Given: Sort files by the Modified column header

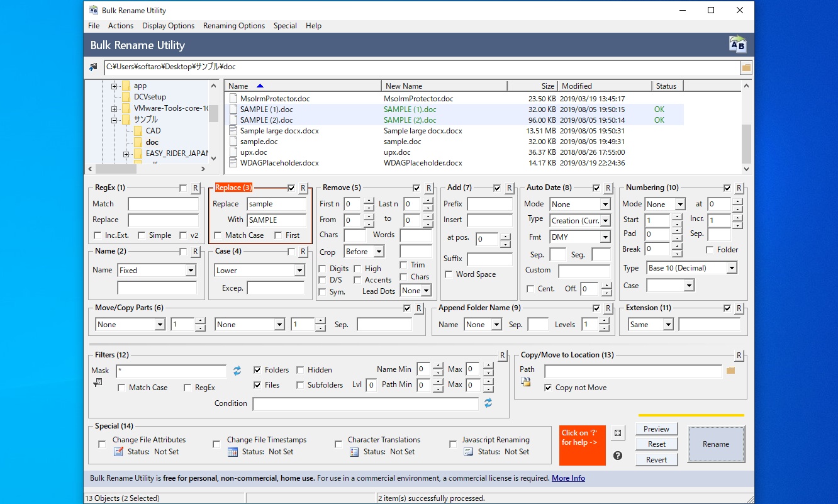Looking at the screenshot, I should 605,86.
